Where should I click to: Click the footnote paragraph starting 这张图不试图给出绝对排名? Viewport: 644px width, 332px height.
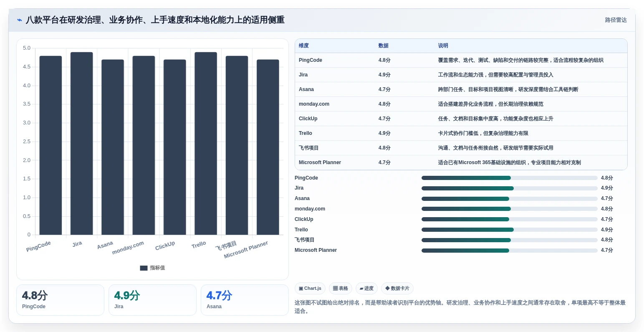(460, 307)
